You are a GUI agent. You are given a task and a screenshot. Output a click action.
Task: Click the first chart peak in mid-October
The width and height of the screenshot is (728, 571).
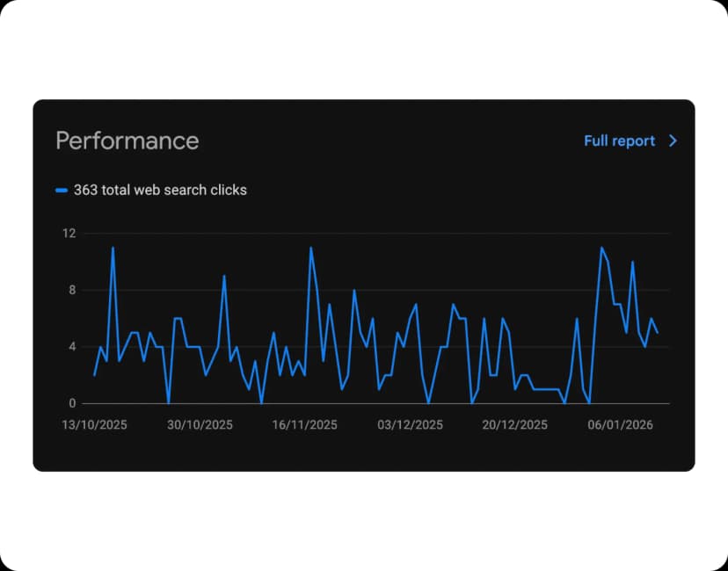coord(113,248)
